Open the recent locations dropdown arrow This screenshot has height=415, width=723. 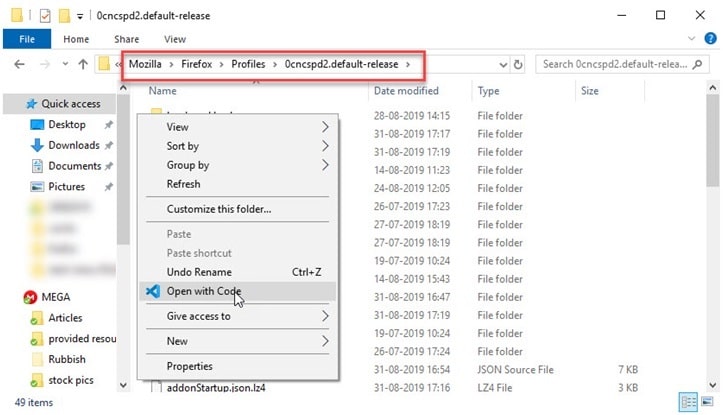point(65,64)
